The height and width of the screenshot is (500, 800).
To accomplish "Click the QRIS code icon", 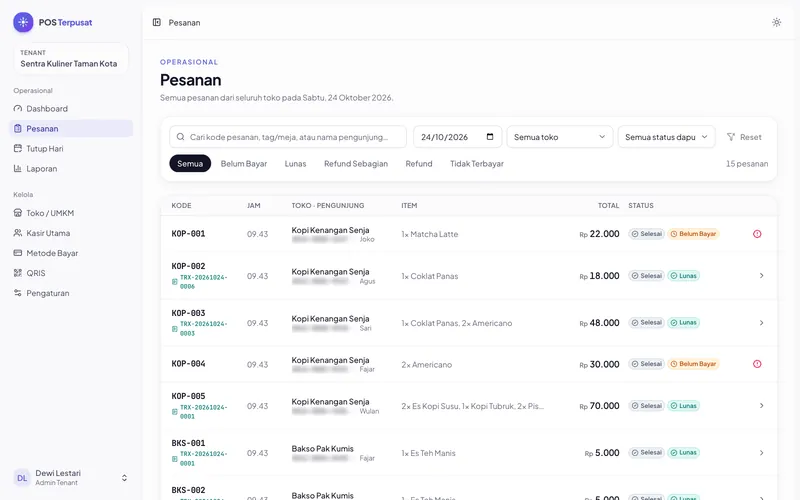I will pos(18,273).
